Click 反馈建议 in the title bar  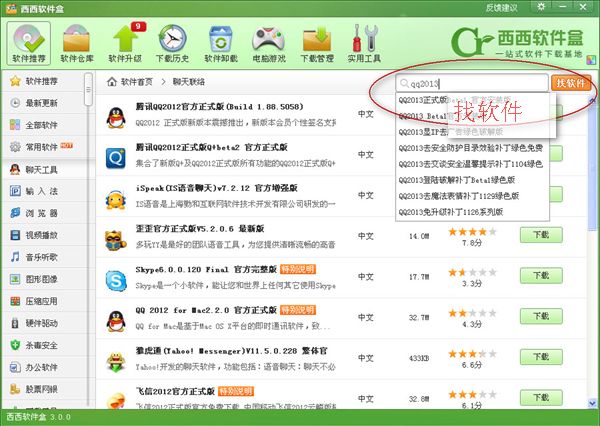[x=501, y=8]
